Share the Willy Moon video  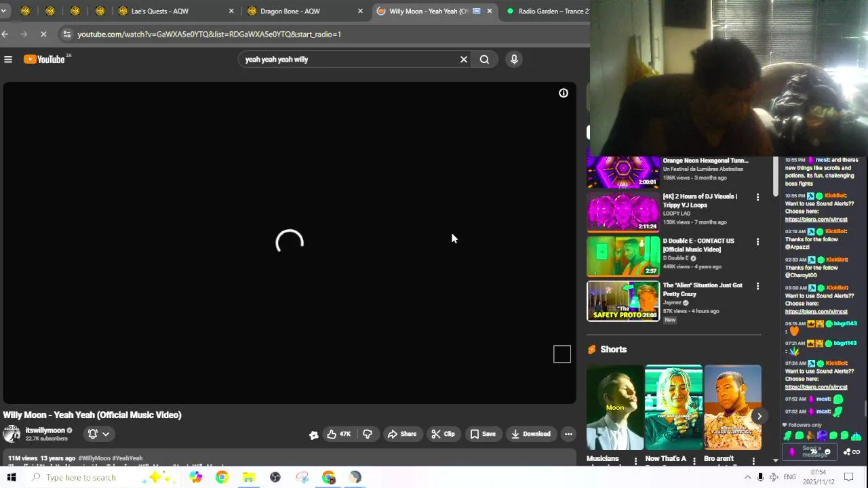(402, 434)
